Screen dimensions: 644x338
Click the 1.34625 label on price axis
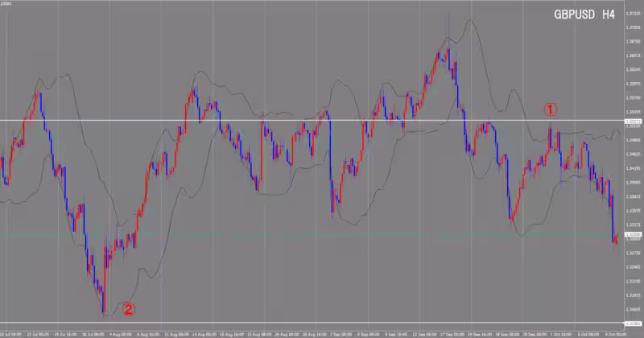pos(632,154)
